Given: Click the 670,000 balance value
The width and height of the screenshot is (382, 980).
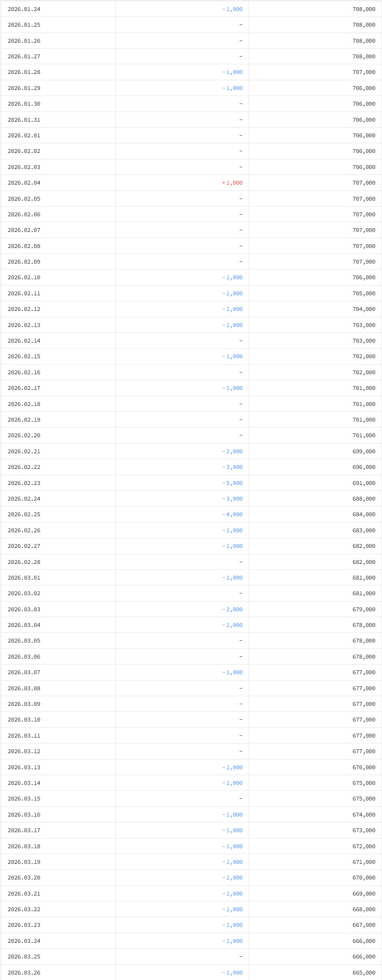Looking at the screenshot, I should 363,878.
